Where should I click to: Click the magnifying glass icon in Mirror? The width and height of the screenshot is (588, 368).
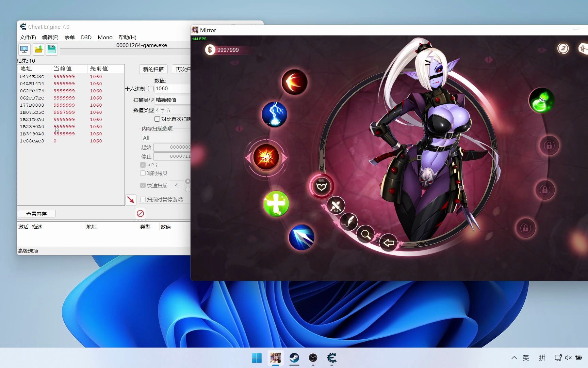tap(366, 234)
